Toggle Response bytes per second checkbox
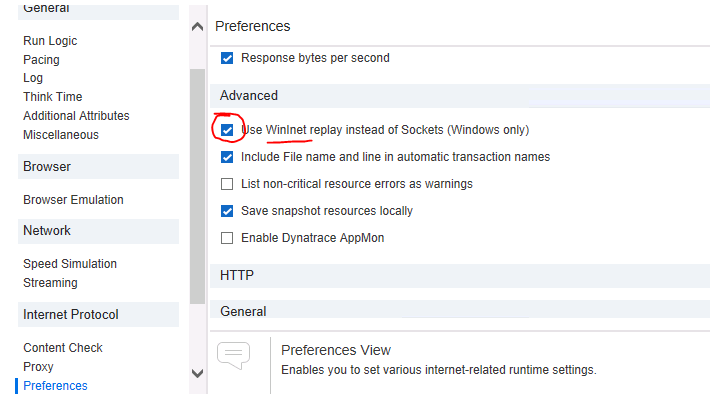 tap(227, 58)
